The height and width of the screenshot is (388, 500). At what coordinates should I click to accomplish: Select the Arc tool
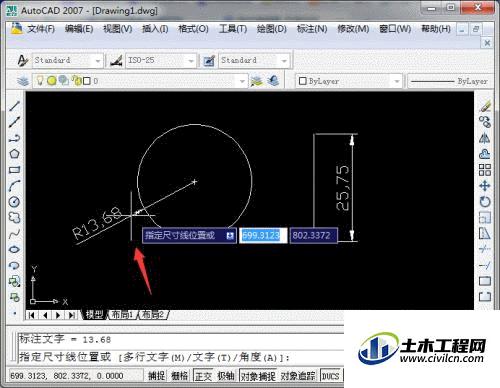(x=14, y=186)
